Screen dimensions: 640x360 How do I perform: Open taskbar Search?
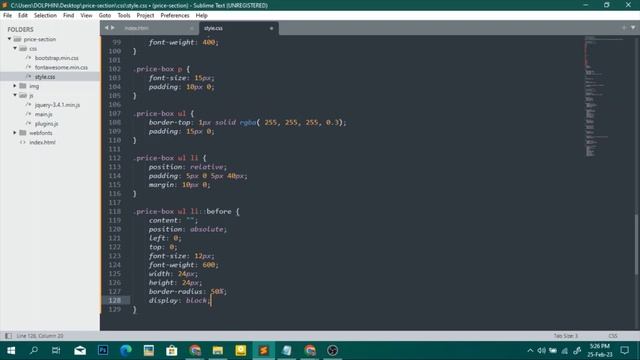34,351
